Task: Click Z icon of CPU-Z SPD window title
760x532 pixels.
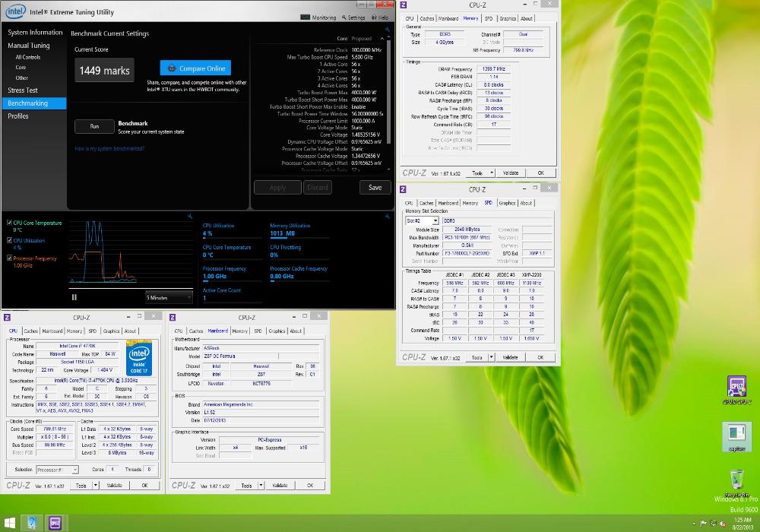Action: point(403,189)
